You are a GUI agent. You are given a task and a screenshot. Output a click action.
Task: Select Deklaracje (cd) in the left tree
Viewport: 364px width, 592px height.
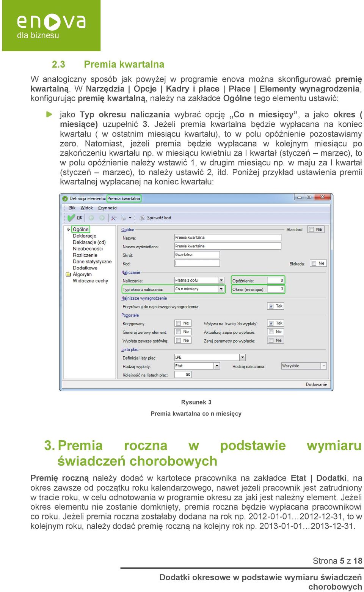[89, 242]
